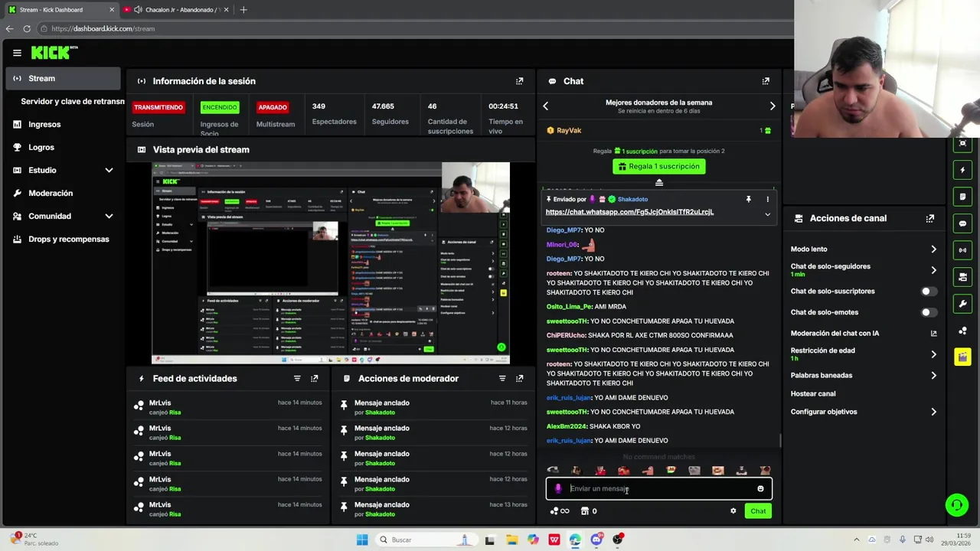The width and height of the screenshot is (980, 551).
Task: Pop out the Acciones de moderador panel
Action: click(x=520, y=378)
